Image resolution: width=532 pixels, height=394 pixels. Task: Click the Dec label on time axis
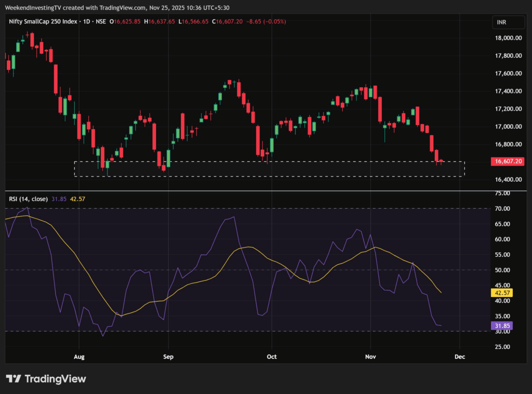459,357
